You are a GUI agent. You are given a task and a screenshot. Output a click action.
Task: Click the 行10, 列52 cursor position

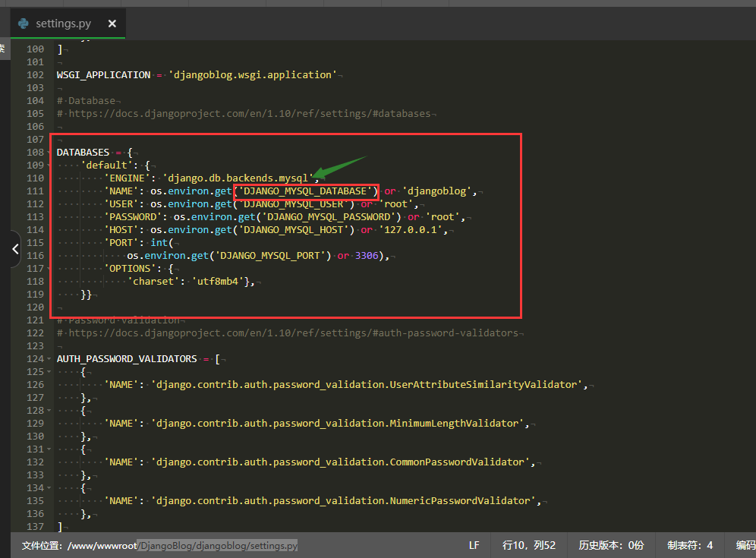529,545
